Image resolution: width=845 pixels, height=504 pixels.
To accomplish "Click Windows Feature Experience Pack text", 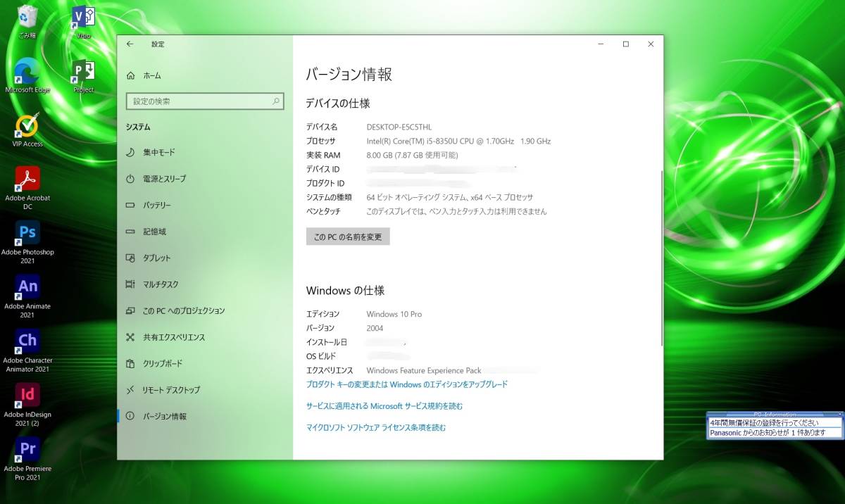I will [x=424, y=370].
